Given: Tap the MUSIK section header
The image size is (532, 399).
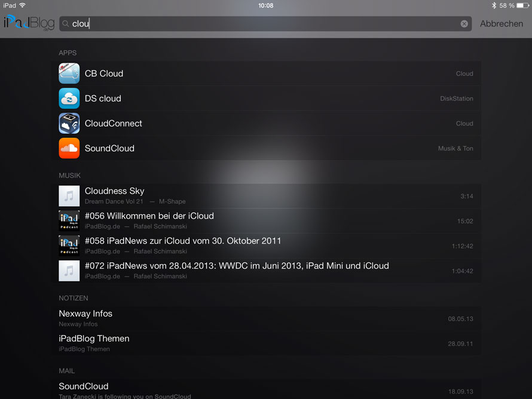Looking at the screenshot, I should (x=69, y=175).
